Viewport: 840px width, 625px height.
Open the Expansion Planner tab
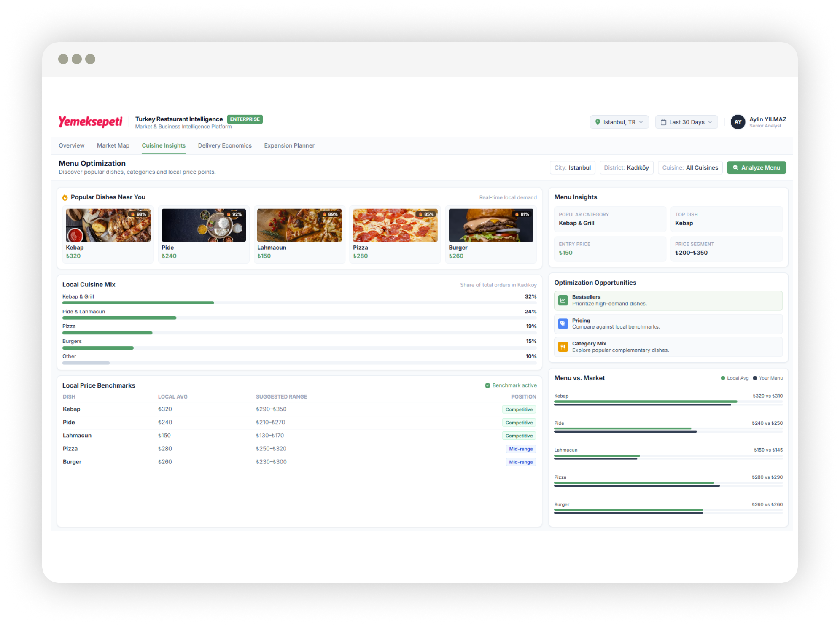[x=289, y=145]
